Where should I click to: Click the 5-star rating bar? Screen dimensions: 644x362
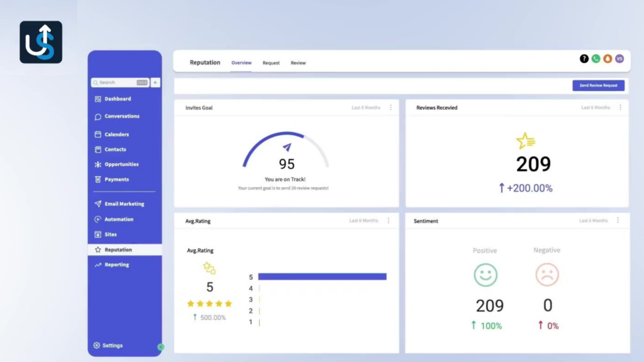(323, 277)
